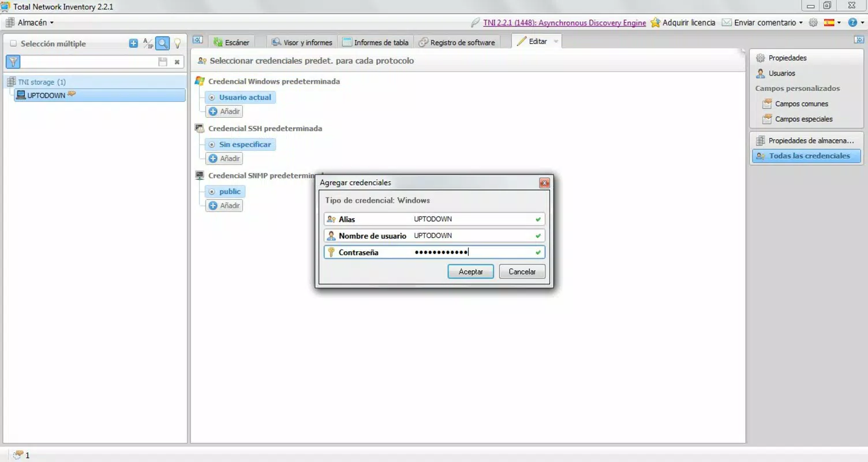The width and height of the screenshot is (868, 462).
Task: Open Usuarios in right sidebar
Action: click(x=781, y=73)
